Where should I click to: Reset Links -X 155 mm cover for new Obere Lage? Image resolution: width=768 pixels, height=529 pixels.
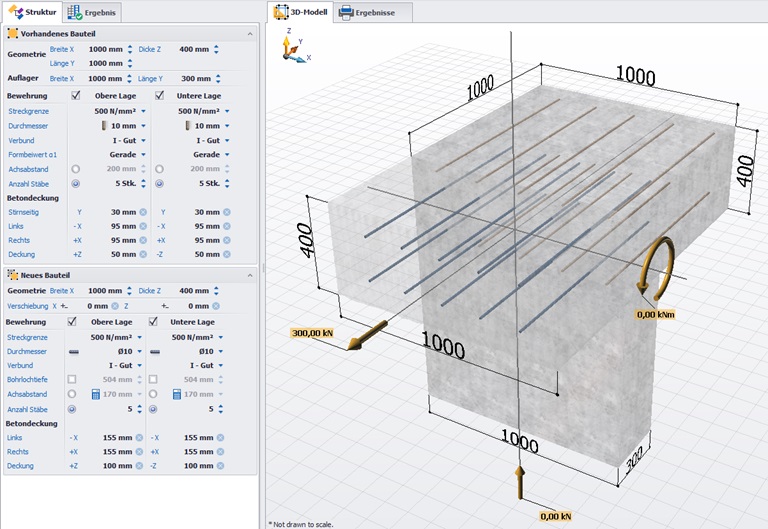(x=139, y=437)
